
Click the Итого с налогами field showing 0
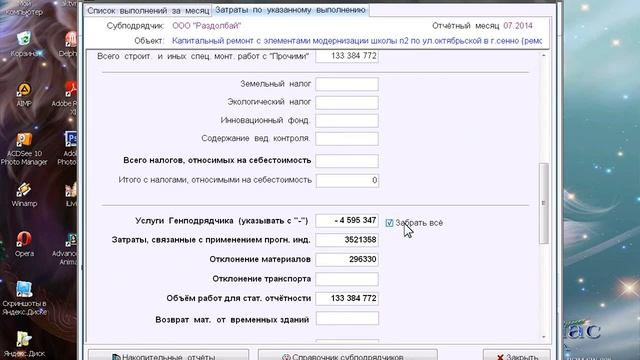[x=347, y=180]
